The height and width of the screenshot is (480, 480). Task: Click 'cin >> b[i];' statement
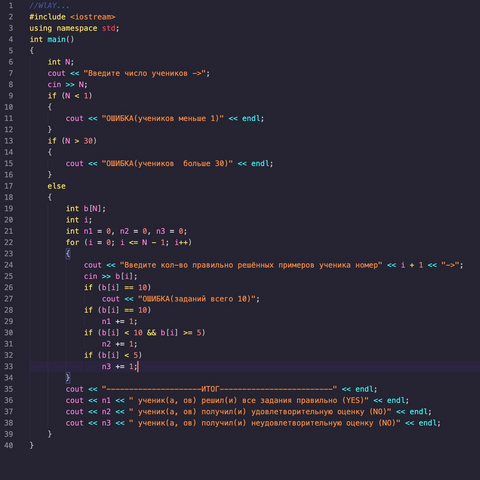(110, 276)
